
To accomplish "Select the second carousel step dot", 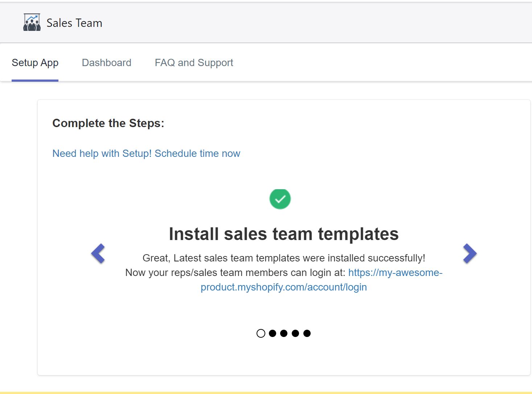I will [x=273, y=333].
